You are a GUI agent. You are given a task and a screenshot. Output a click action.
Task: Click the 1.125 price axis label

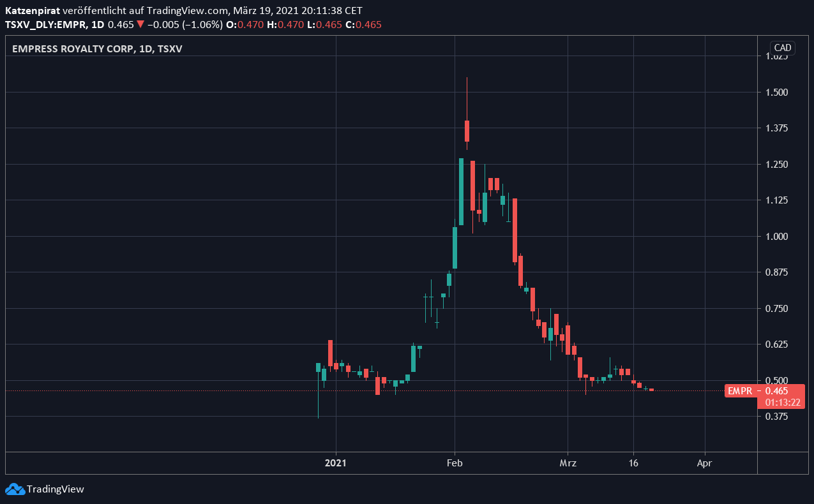777,200
